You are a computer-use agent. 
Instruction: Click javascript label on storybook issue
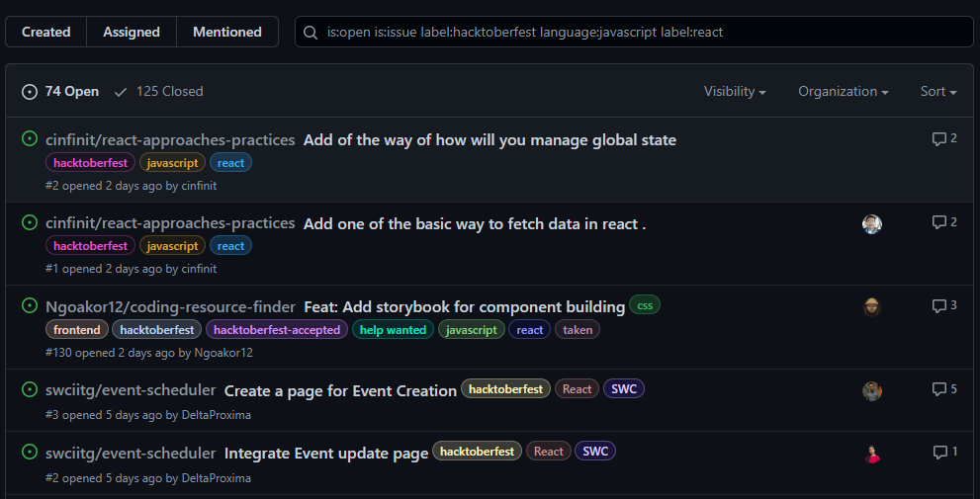[472, 330]
